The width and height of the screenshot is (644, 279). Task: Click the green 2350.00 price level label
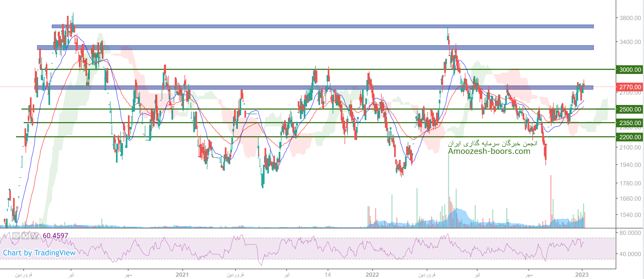(x=630, y=123)
